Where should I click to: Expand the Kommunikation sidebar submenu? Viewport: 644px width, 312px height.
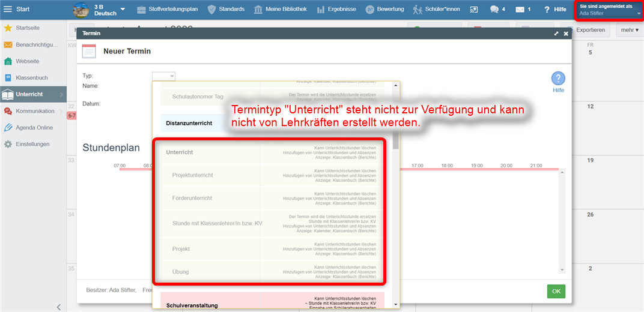click(x=61, y=111)
